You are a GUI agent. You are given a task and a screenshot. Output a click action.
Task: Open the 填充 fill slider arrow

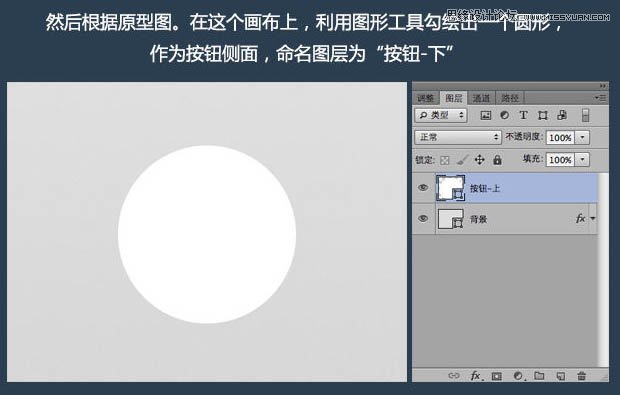pos(582,159)
